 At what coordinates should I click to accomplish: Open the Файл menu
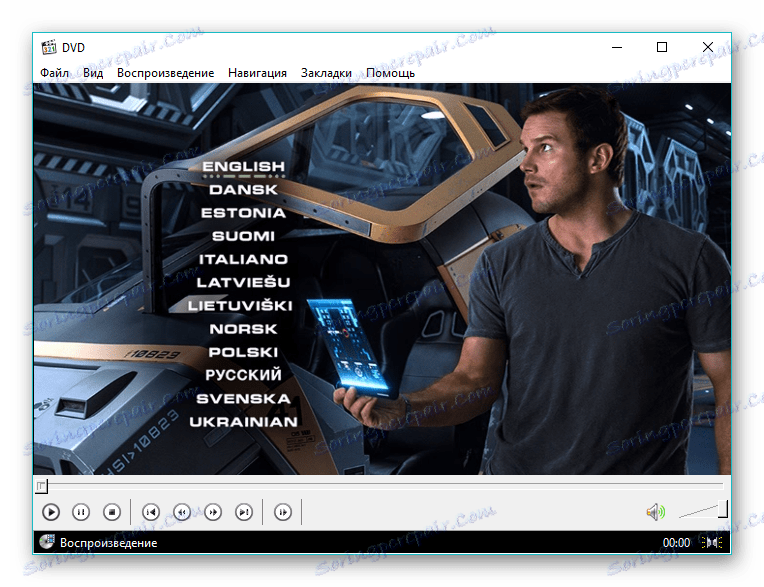point(54,73)
